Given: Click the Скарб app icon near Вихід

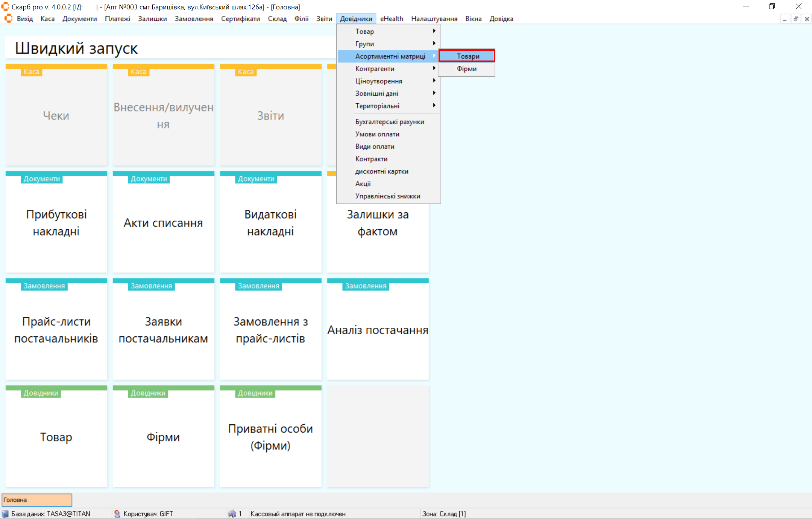Looking at the screenshot, I should point(8,19).
